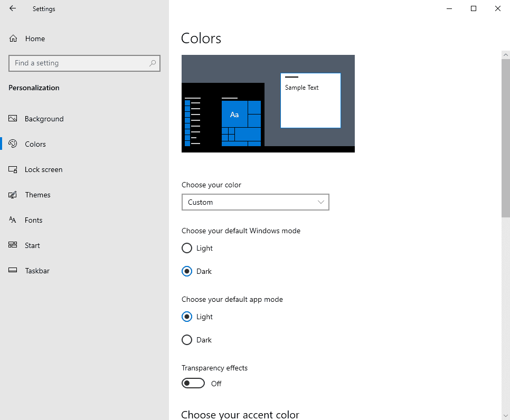510x420 pixels.
Task: Click the vertical scrollbar thumb
Action: click(x=505, y=138)
